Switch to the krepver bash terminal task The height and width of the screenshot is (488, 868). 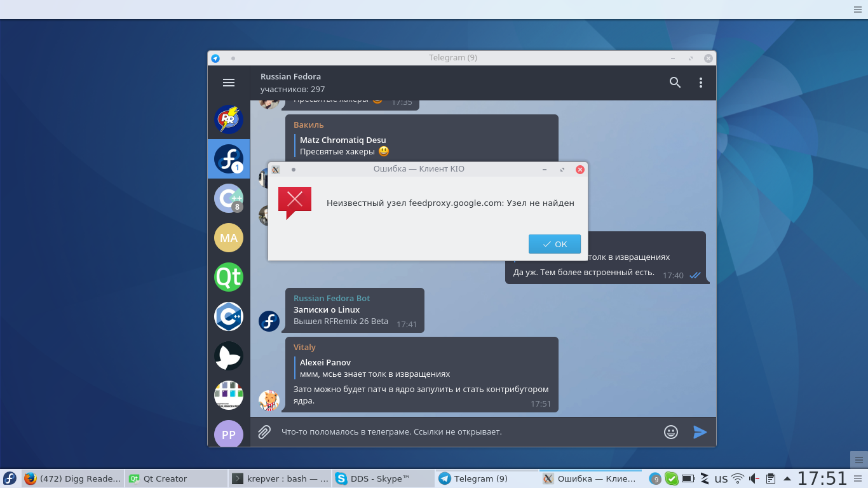point(280,478)
